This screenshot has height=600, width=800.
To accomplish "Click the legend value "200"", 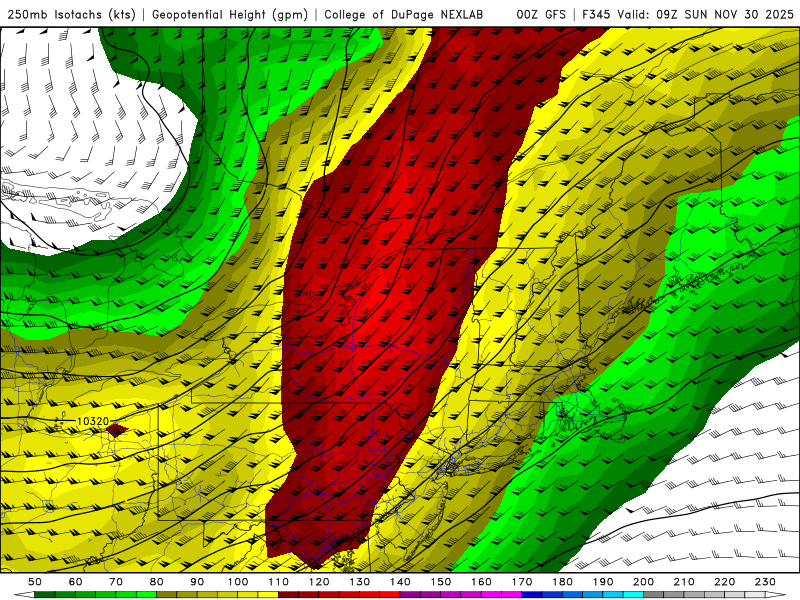I will pos(643,582).
